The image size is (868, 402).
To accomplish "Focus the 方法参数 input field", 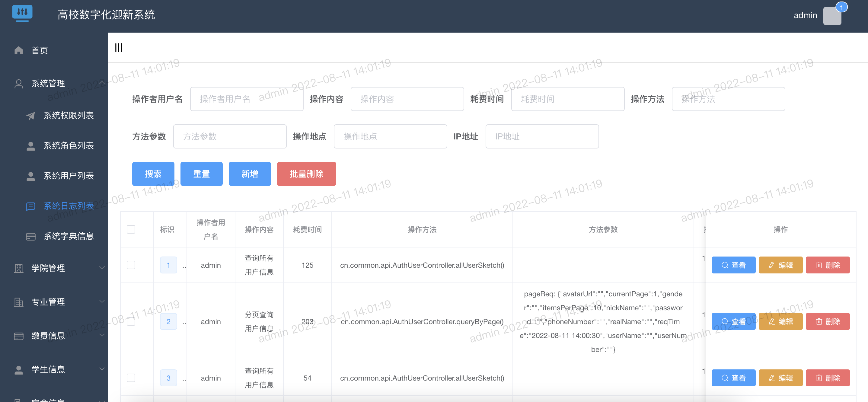I will (x=230, y=136).
